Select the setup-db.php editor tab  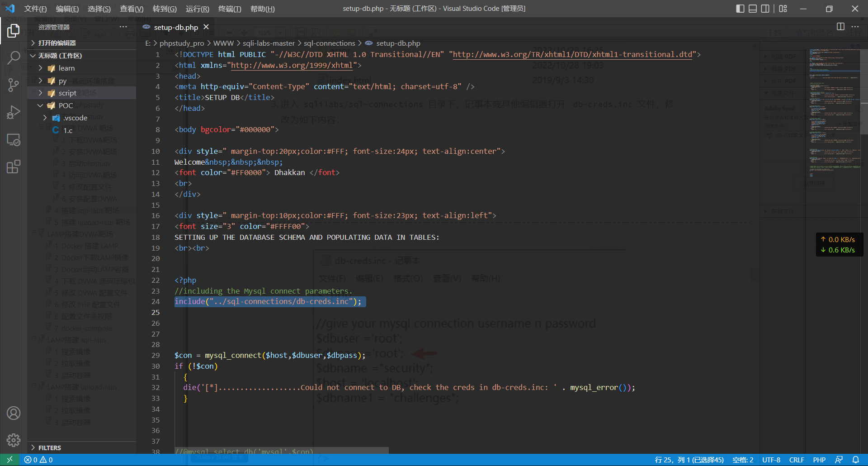[176, 27]
